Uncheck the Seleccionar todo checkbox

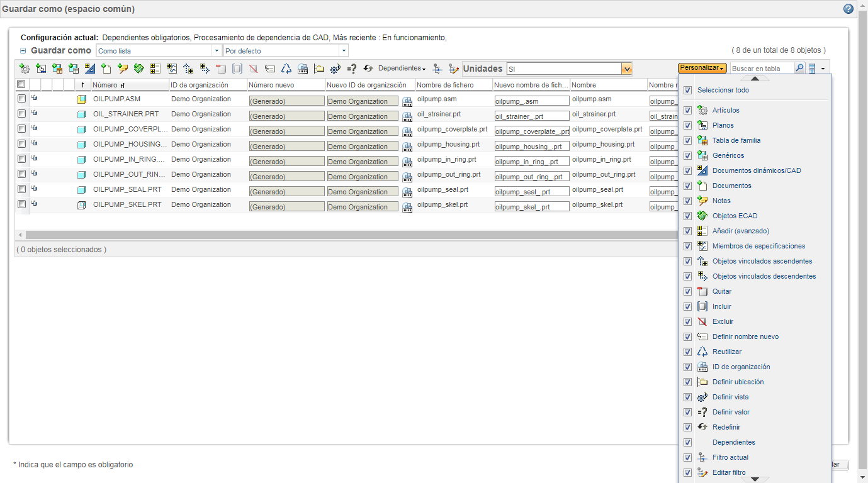tap(687, 90)
